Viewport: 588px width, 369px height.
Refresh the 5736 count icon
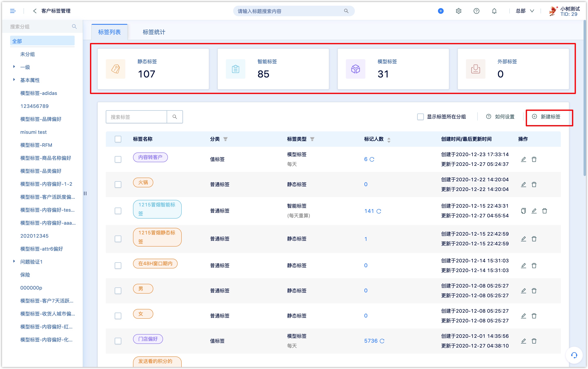[x=382, y=341]
